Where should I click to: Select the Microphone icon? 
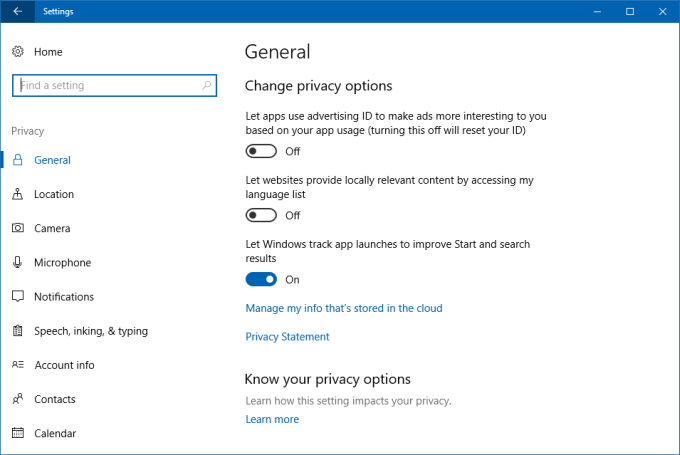18,262
